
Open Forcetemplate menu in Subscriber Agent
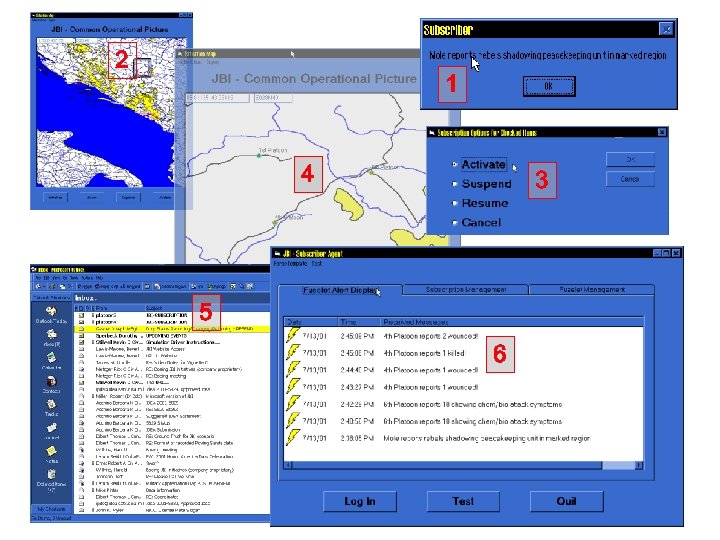(x=290, y=264)
